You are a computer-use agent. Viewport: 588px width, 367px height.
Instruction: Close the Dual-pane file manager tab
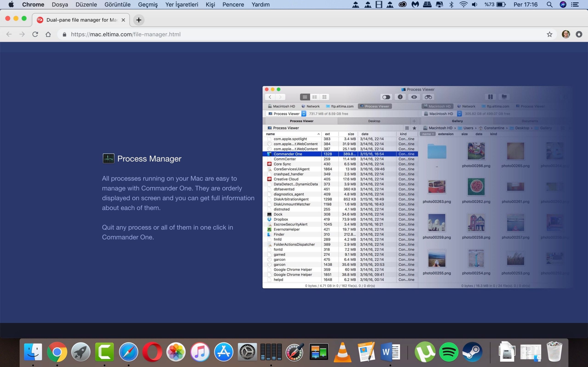tap(123, 20)
